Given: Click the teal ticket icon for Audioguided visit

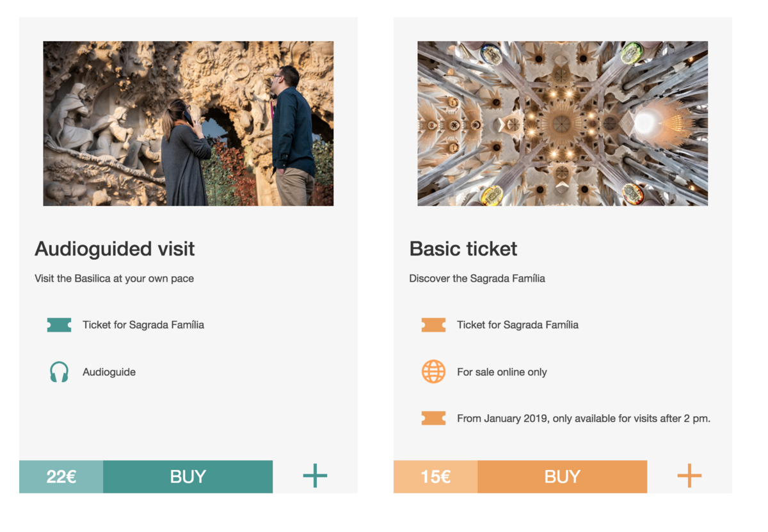Looking at the screenshot, I should pos(59,325).
